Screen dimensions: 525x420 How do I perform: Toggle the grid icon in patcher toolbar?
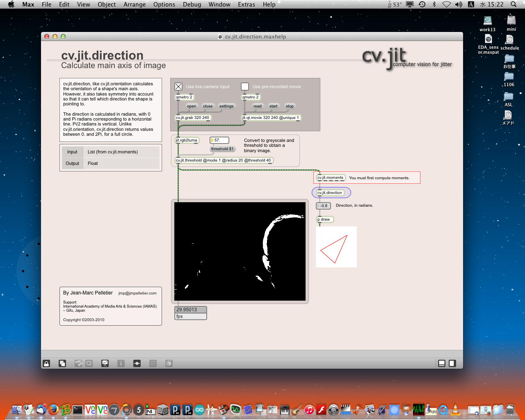153,363
